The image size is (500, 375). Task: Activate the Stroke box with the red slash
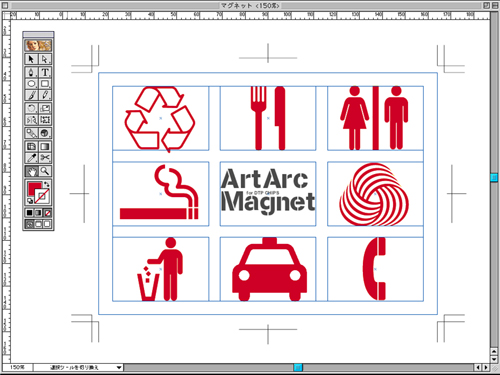click(x=43, y=197)
